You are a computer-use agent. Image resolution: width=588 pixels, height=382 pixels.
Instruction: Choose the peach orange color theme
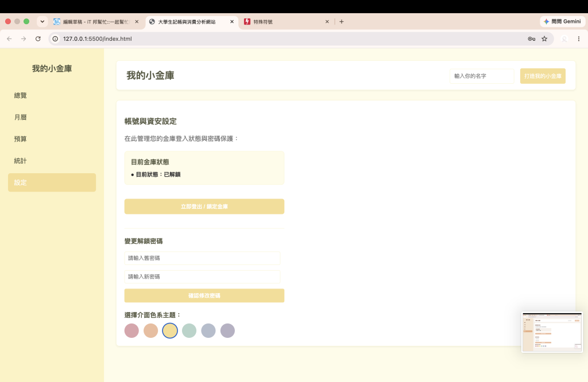click(151, 331)
